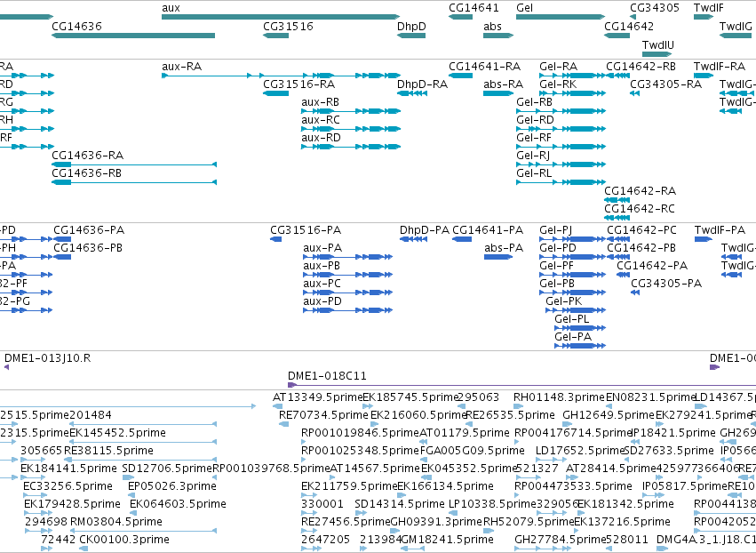This screenshot has width=756, height=553.
Task: Select the Gel-RF transcript label
Action: pos(534,138)
